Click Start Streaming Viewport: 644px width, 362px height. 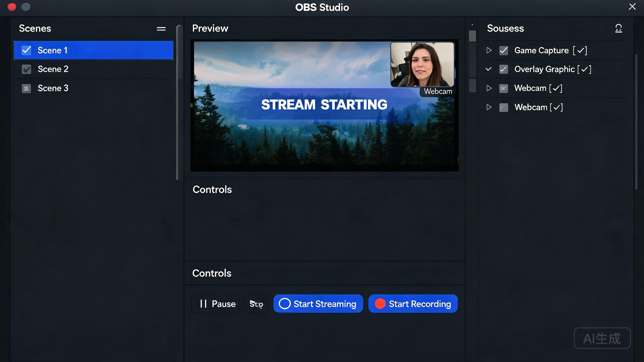tap(318, 304)
